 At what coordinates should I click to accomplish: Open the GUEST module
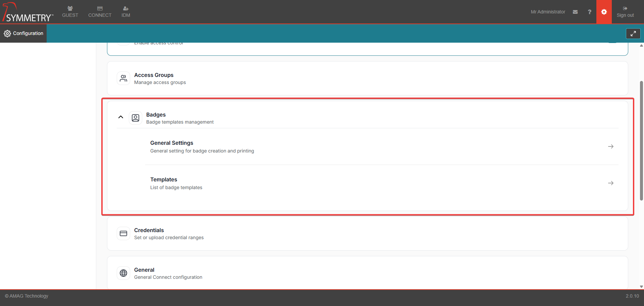click(x=70, y=11)
